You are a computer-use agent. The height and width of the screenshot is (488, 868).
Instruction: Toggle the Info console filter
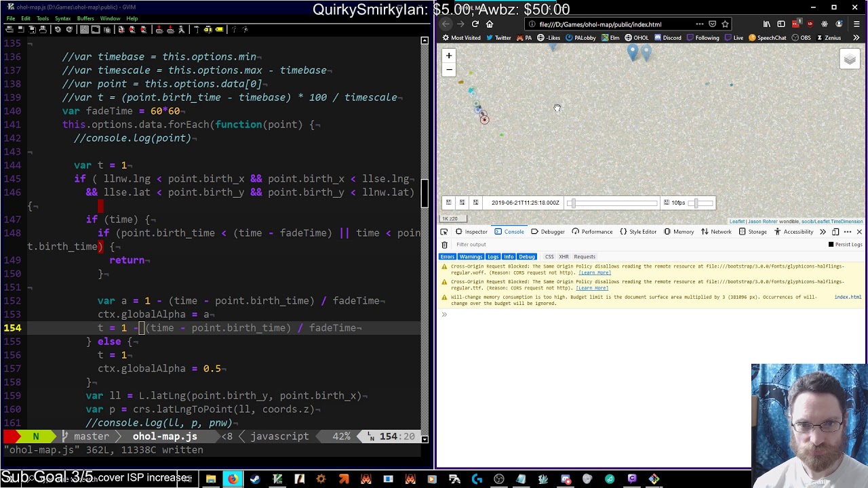click(x=509, y=257)
